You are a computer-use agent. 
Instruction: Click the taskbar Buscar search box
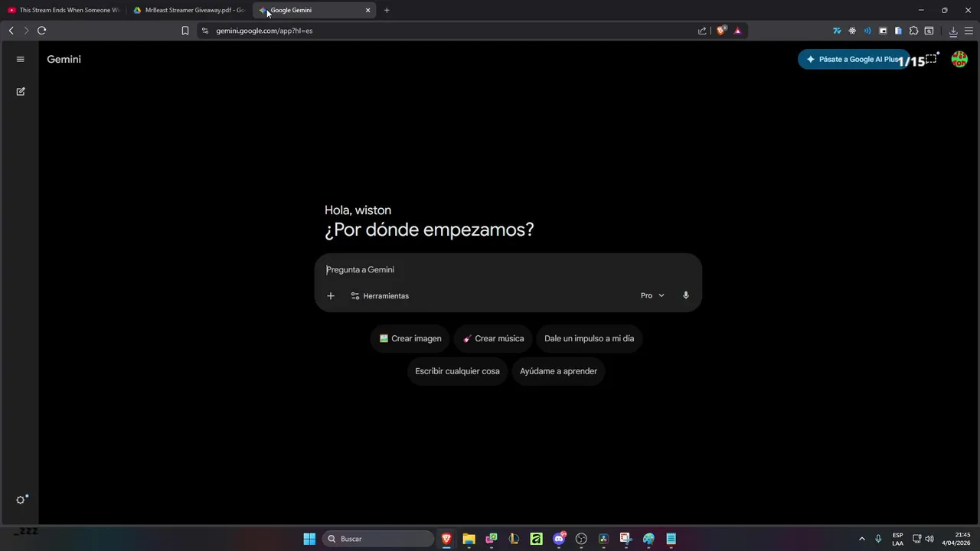(x=379, y=539)
